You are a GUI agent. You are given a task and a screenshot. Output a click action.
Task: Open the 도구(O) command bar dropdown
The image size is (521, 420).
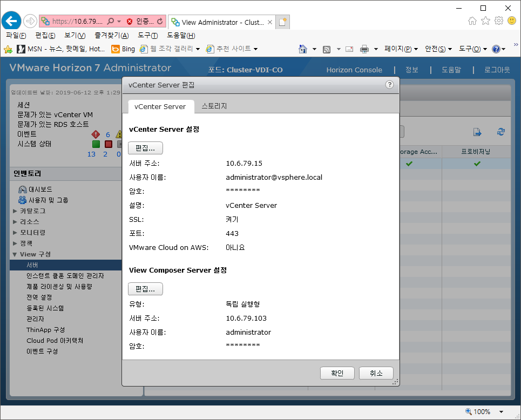click(473, 49)
